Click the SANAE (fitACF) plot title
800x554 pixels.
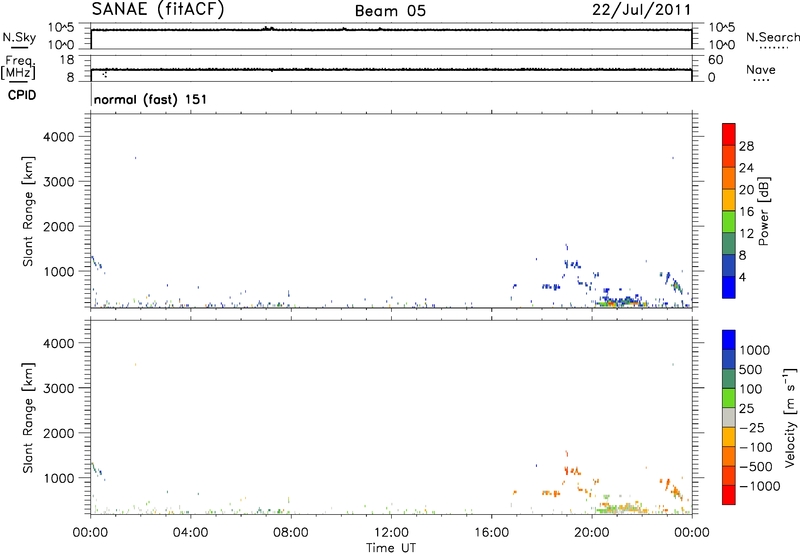pyautogui.click(x=157, y=10)
